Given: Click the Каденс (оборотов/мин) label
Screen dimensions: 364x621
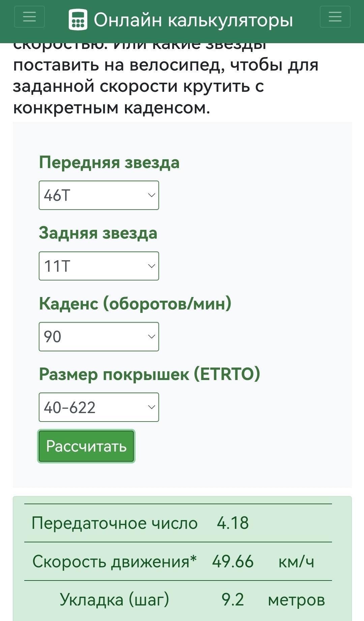Looking at the screenshot, I should (135, 304).
